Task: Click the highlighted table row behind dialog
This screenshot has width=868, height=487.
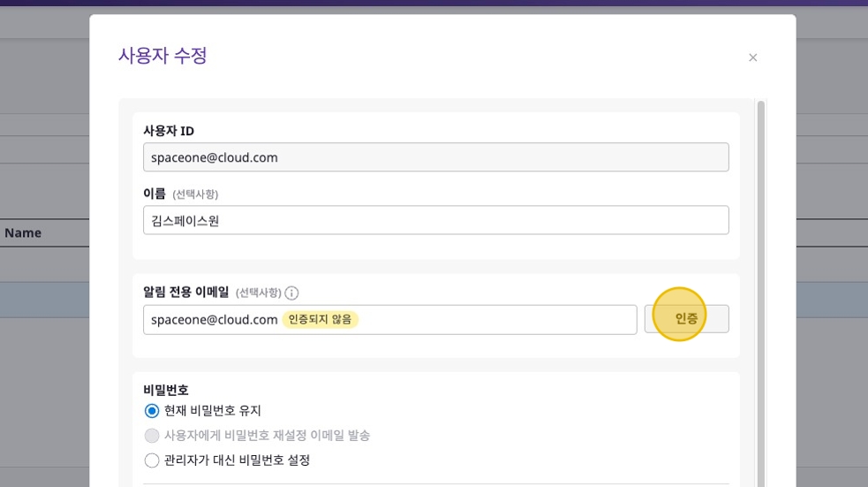Action: click(x=44, y=301)
